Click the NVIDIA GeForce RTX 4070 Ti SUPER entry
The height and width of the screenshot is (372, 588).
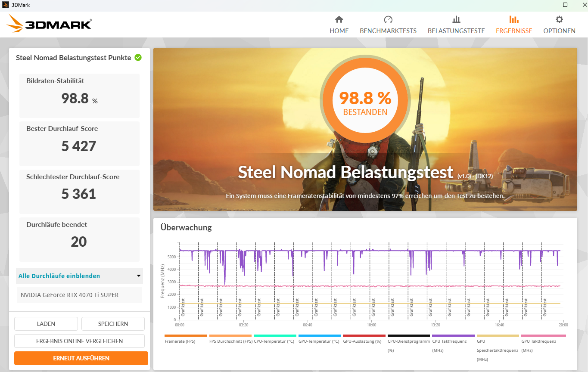coord(79,295)
